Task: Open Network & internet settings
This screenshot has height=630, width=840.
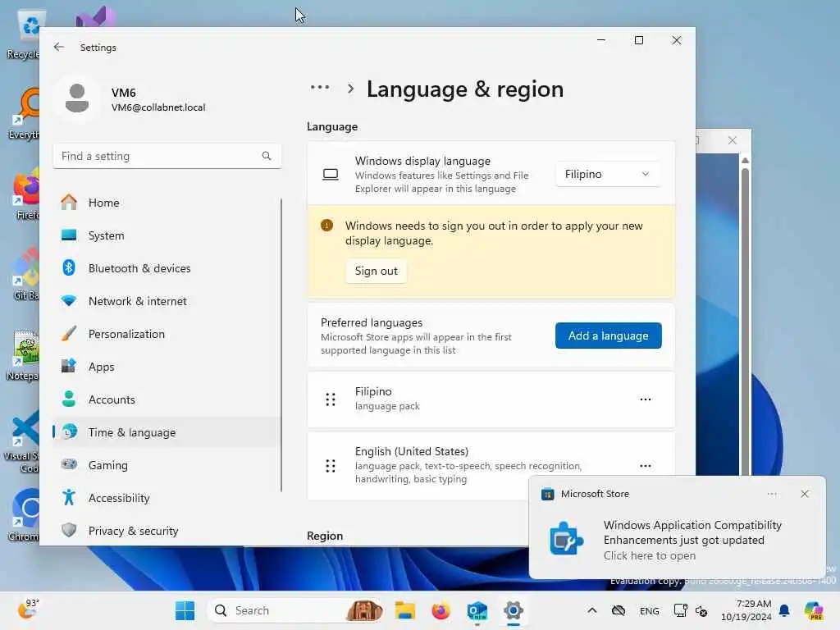Action: click(167, 301)
